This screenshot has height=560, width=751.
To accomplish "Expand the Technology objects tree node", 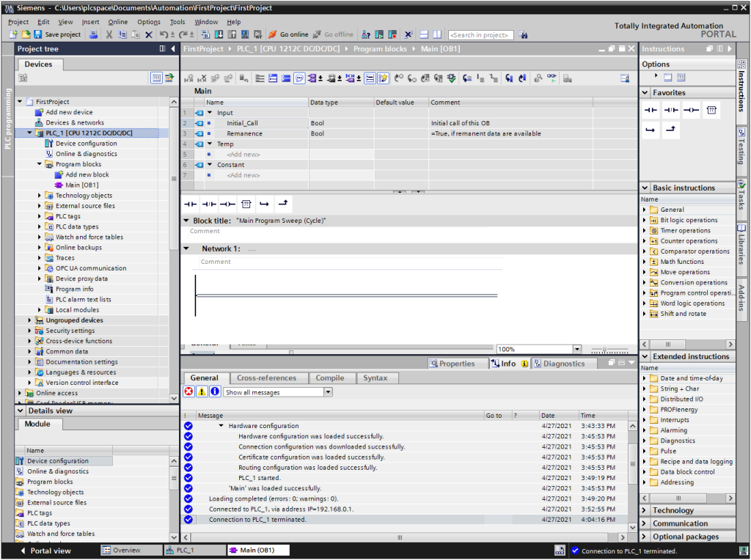I will [40, 196].
